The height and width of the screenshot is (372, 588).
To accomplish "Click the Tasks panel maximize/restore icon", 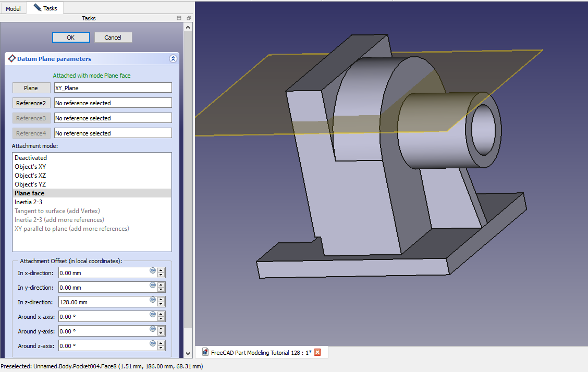I will (x=179, y=18).
